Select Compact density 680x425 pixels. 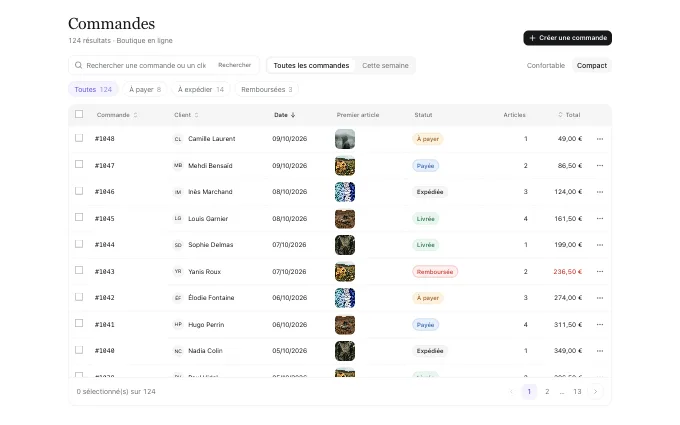(x=592, y=65)
